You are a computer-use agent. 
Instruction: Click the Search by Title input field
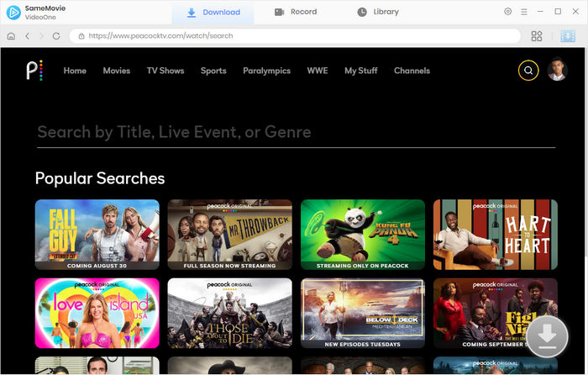[x=296, y=133]
